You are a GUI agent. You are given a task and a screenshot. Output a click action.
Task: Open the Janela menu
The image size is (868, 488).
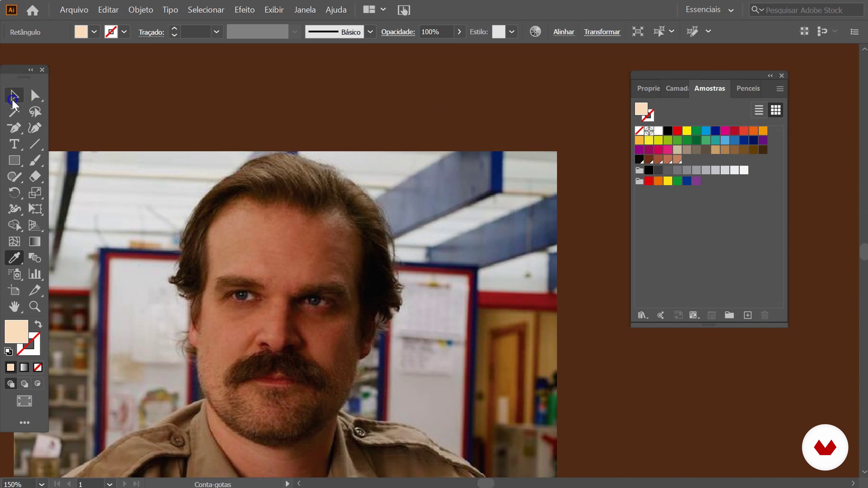click(305, 10)
